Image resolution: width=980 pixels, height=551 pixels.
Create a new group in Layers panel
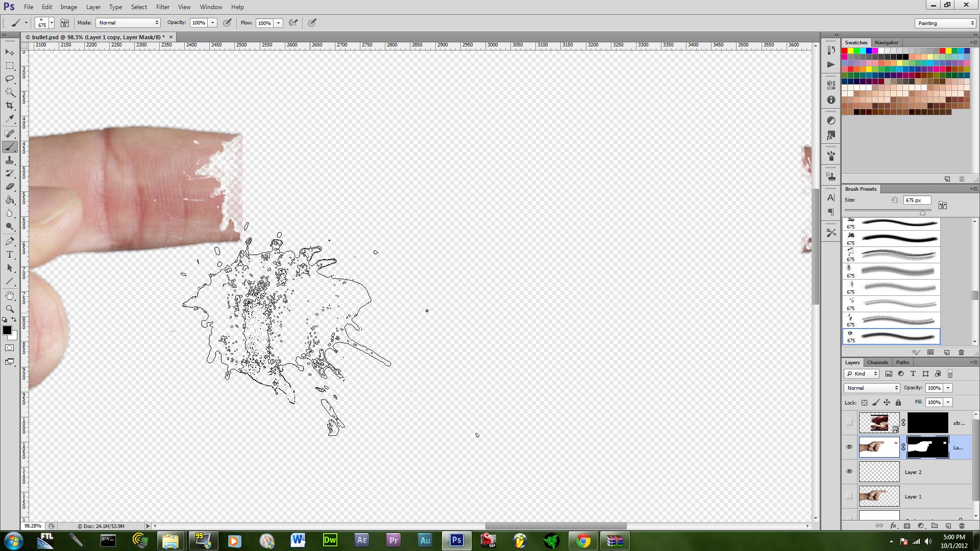(935, 525)
